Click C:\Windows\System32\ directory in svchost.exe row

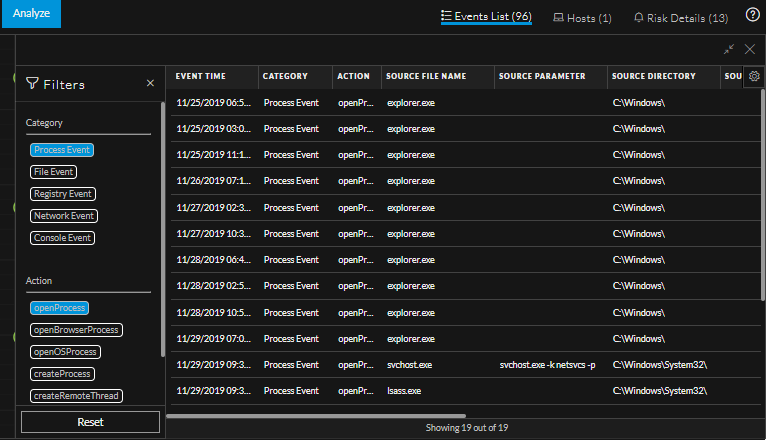click(660, 365)
